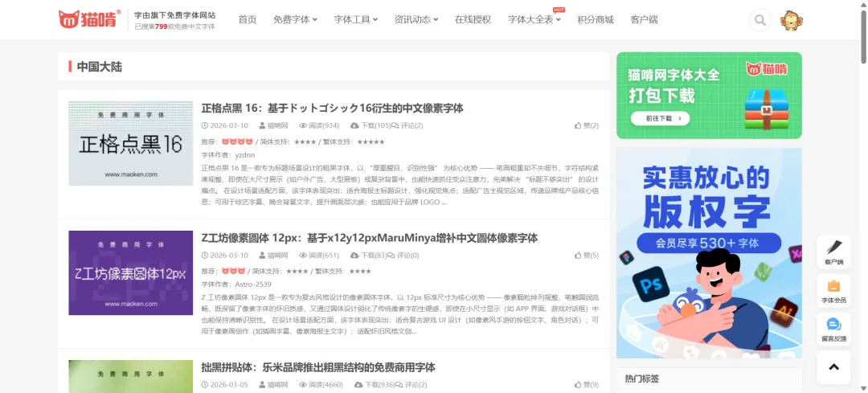Open the monkey user avatar
This screenshot has width=868, height=393.
click(792, 20)
